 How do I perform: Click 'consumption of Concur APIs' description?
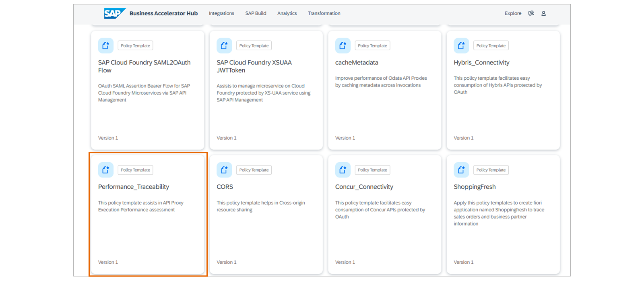pyautogui.click(x=380, y=210)
